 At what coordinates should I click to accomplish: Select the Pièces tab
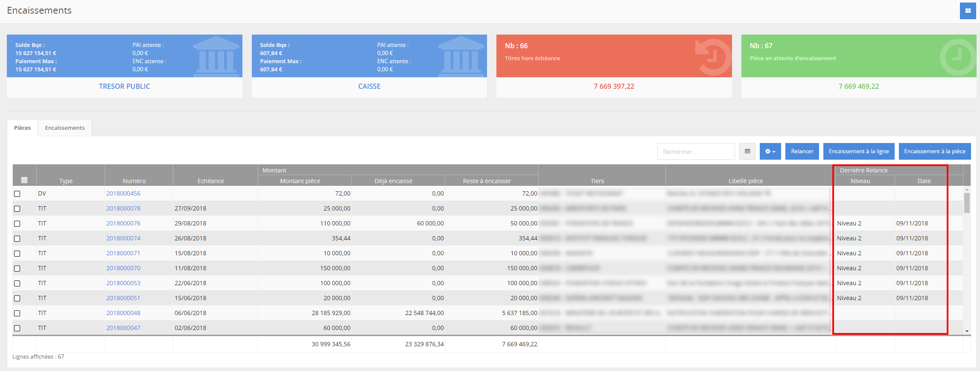[23, 128]
